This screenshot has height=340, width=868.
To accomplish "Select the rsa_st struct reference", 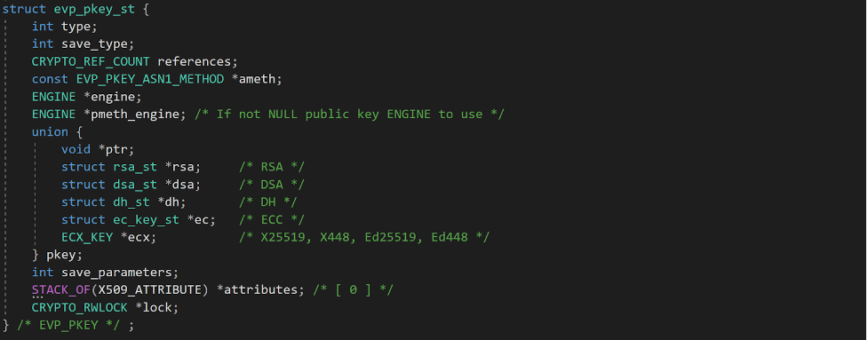I will (x=134, y=167).
